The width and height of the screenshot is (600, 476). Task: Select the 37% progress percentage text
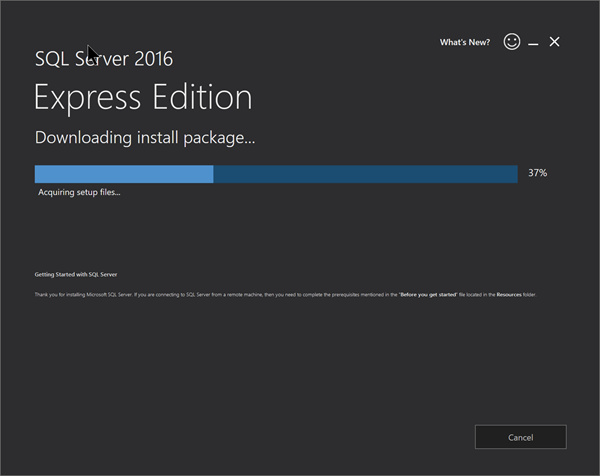coord(537,173)
